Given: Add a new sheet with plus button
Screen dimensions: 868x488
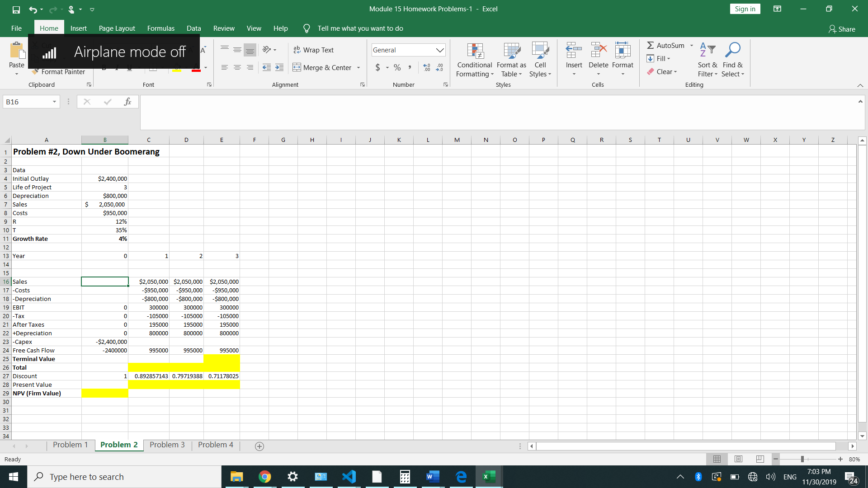Looking at the screenshot, I should 259,446.
